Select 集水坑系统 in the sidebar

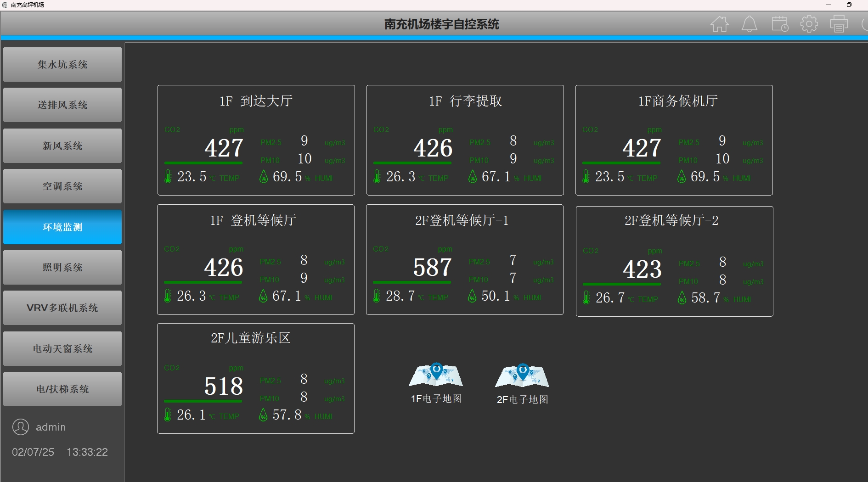pyautogui.click(x=62, y=65)
